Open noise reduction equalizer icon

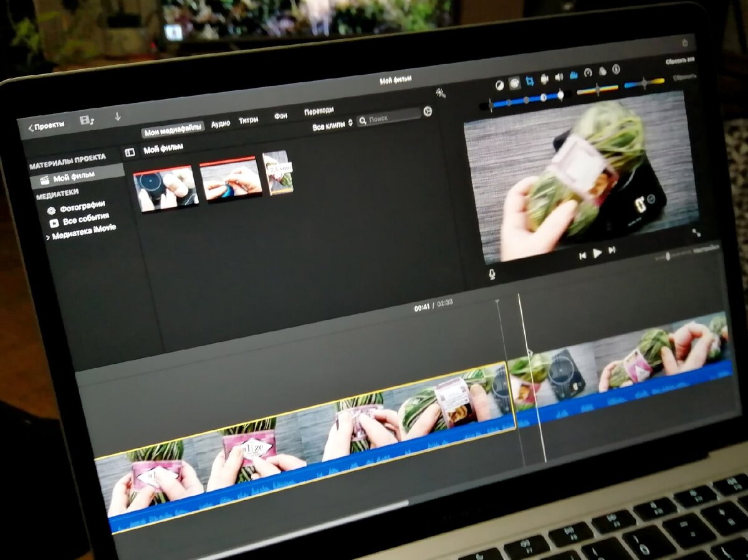574,75
